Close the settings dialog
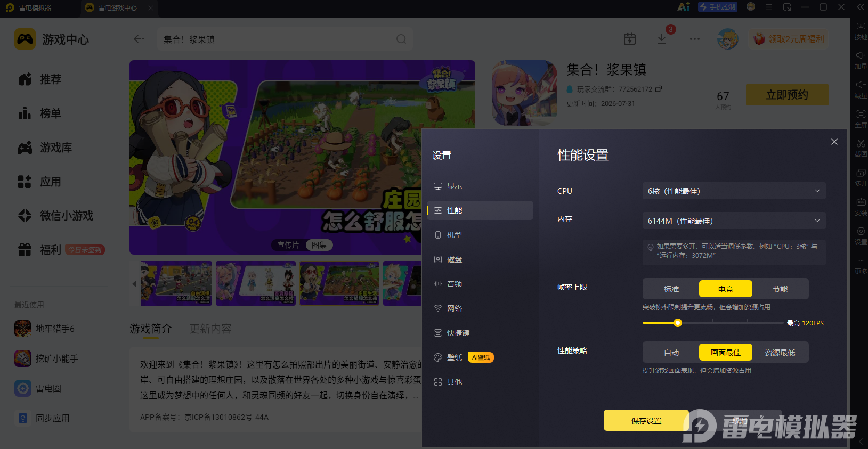 (x=834, y=142)
